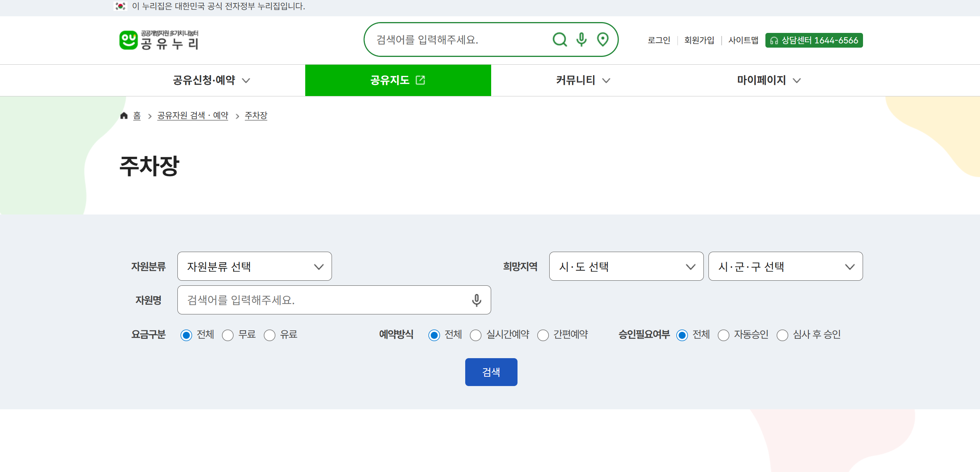980x472 pixels.
Task: Select the 무료 fare option
Action: (x=228, y=335)
